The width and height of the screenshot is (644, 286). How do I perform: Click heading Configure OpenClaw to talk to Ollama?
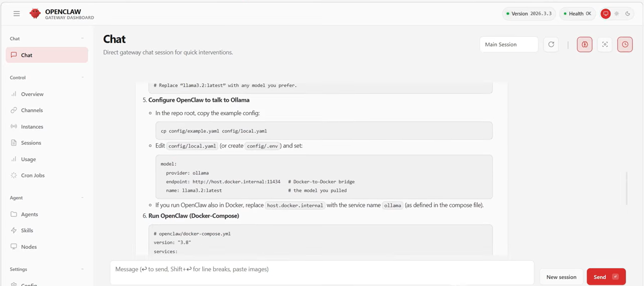click(x=199, y=100)
